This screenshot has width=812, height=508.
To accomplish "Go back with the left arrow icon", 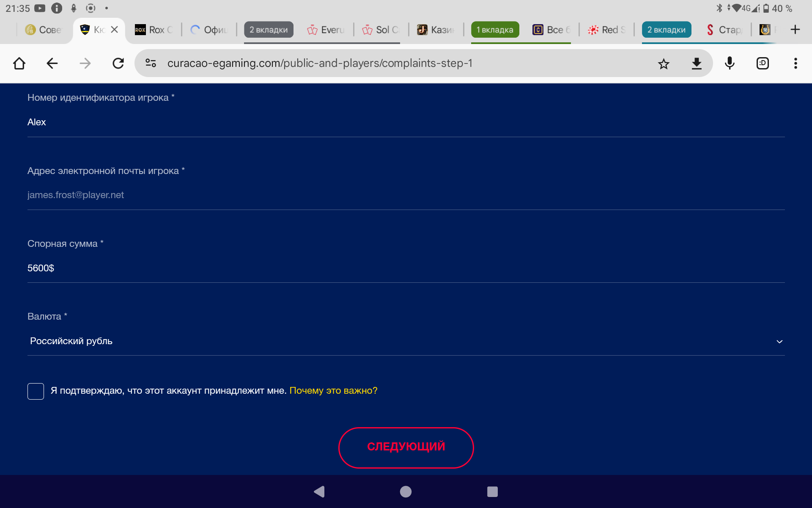I will click(x=52, y=63).
